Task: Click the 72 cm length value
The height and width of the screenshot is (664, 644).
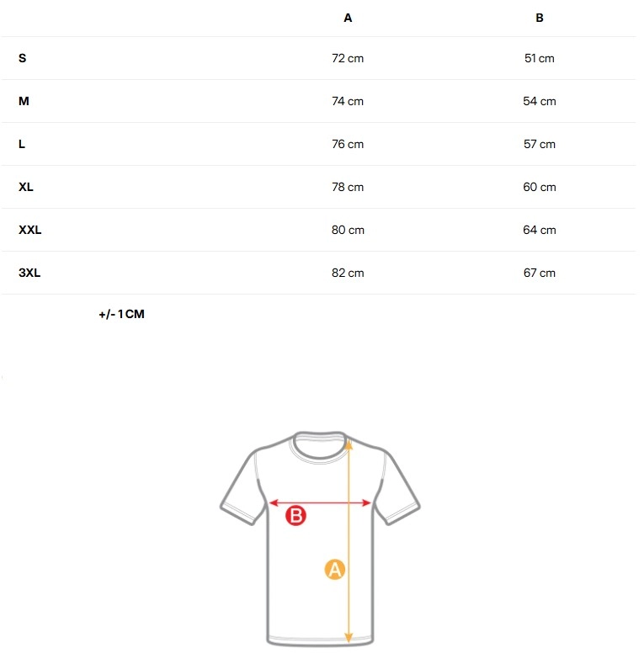Action: pyautogui.click(x=348, y=58)
